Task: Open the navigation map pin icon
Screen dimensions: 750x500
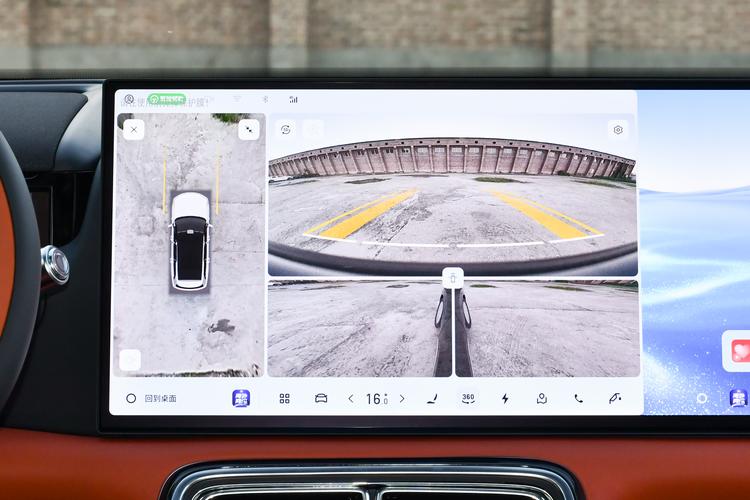Action: (x=541, y=398)
